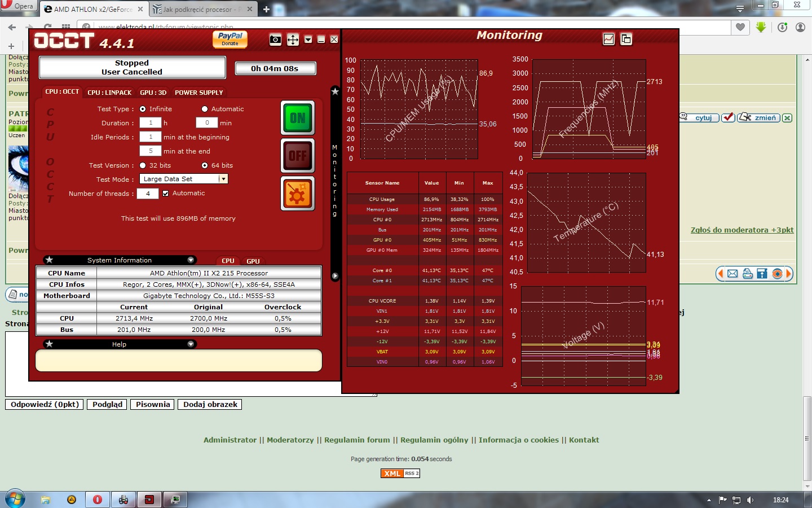Select the Automatic test type radio button
The width and height of the screenshot is (812, 508).
(x=205, y=109)
